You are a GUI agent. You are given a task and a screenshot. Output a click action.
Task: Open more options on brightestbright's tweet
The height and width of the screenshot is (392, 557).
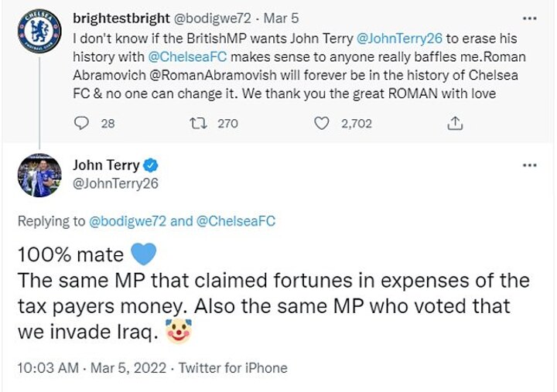[529, 17]
